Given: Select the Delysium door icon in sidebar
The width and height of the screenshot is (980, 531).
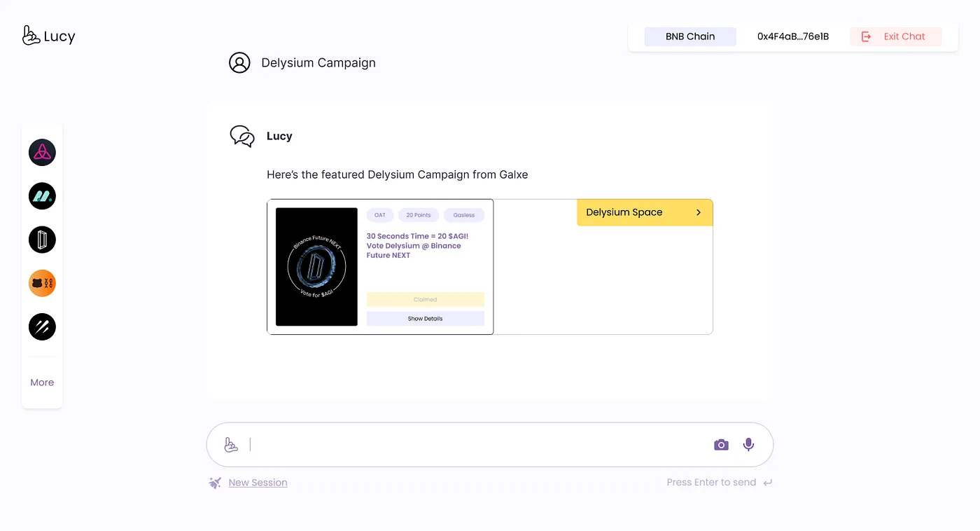Looking at the screenshot, I should click(42, 240).
